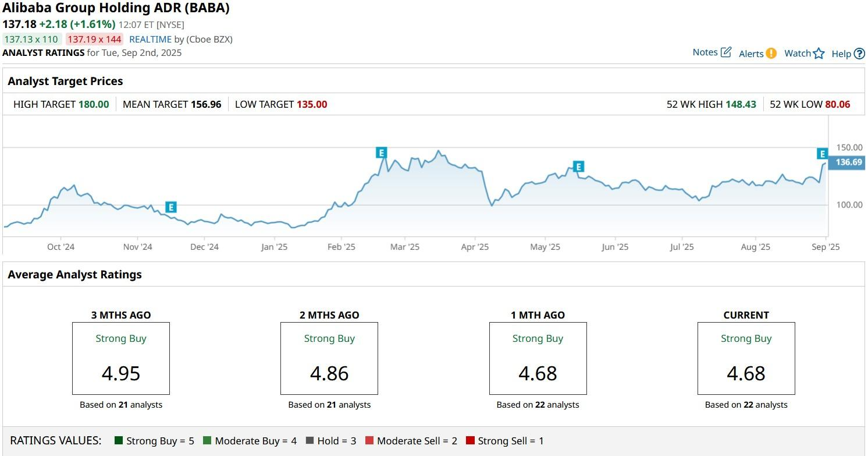Screen dimensions: 868x456
Task: Click the earnings E marker near May '25
Action: pos(578,167)
